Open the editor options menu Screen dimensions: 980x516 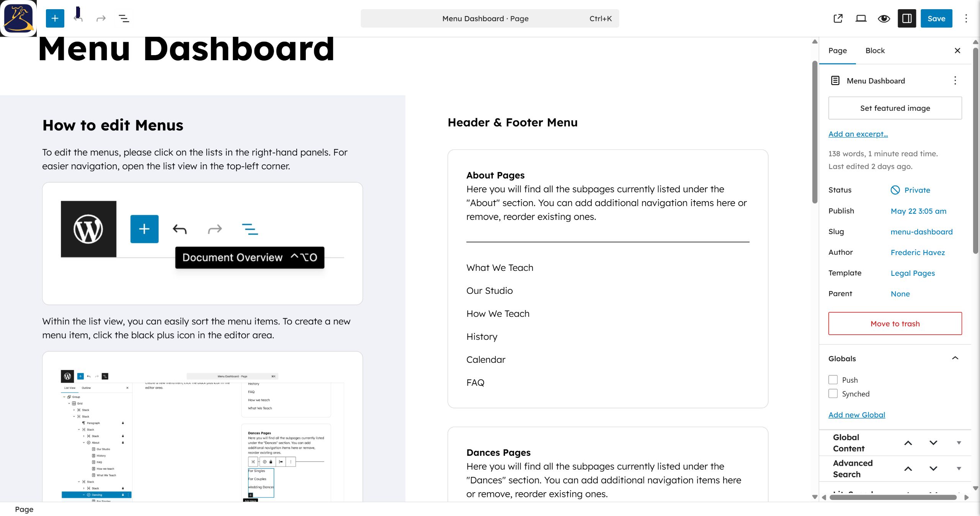tap(966, 18)
